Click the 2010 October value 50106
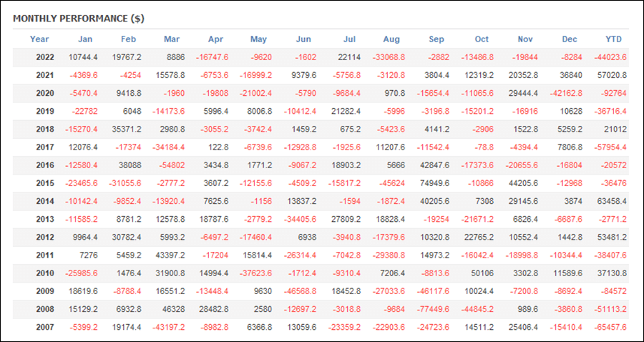 pos(482,273)
